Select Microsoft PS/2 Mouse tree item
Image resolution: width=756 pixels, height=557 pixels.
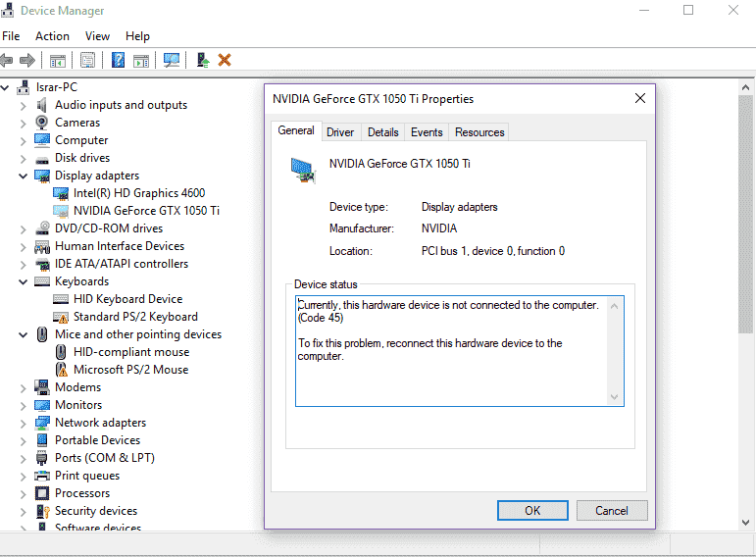point(130,370)
